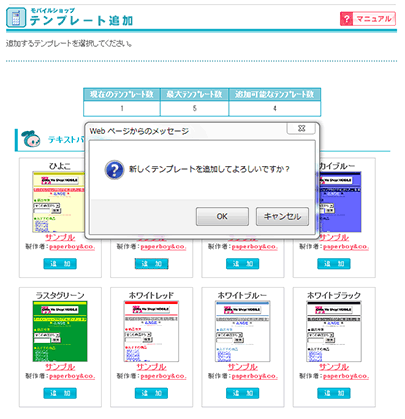Select the ホワイトレッド template thumbnail

coord(151,331)
